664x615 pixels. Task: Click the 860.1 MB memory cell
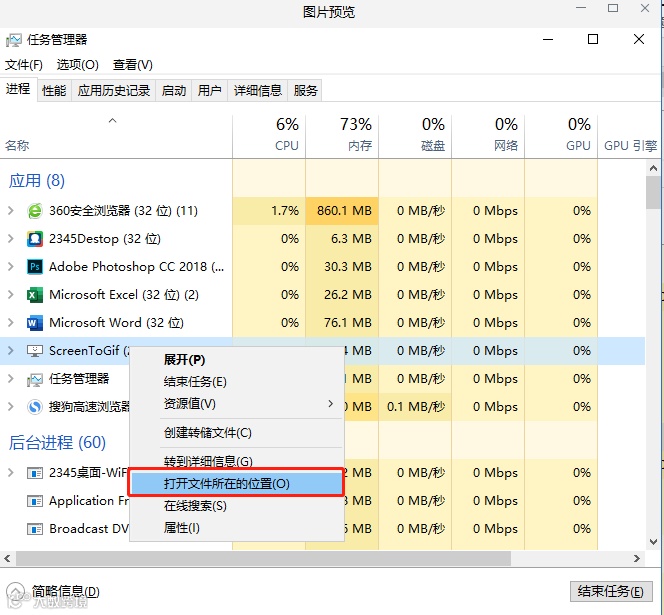[x=342, y=211]
